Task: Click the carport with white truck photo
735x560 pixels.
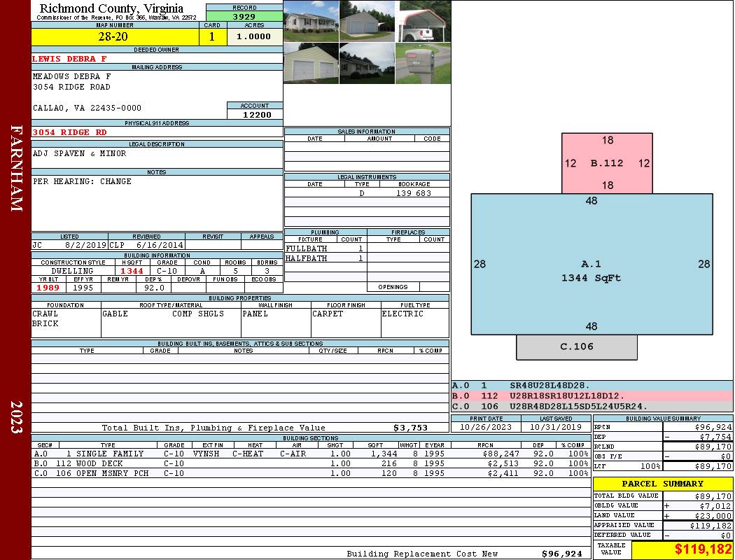Action: [423, 21]
